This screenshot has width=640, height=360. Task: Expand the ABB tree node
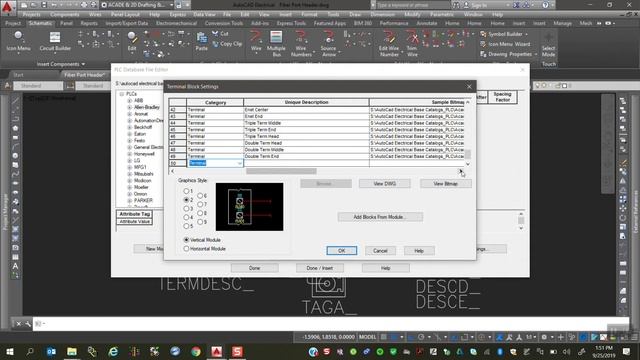coord(130,100)
